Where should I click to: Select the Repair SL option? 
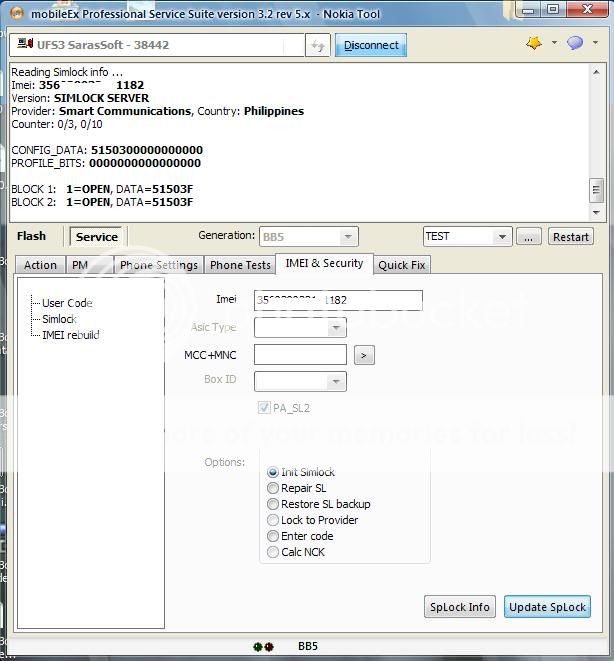pos(297,488)
